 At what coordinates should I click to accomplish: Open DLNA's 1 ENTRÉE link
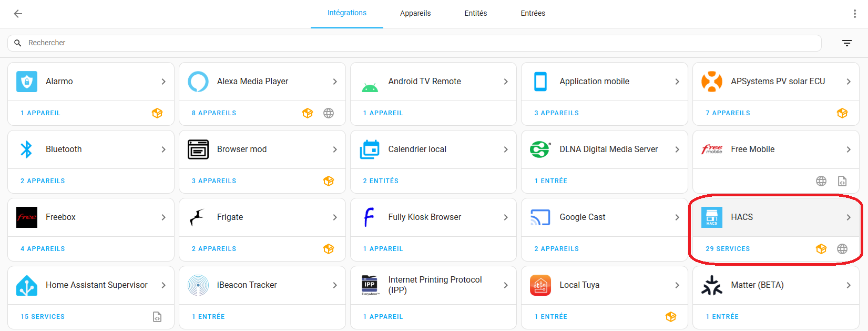pos(551,181)
